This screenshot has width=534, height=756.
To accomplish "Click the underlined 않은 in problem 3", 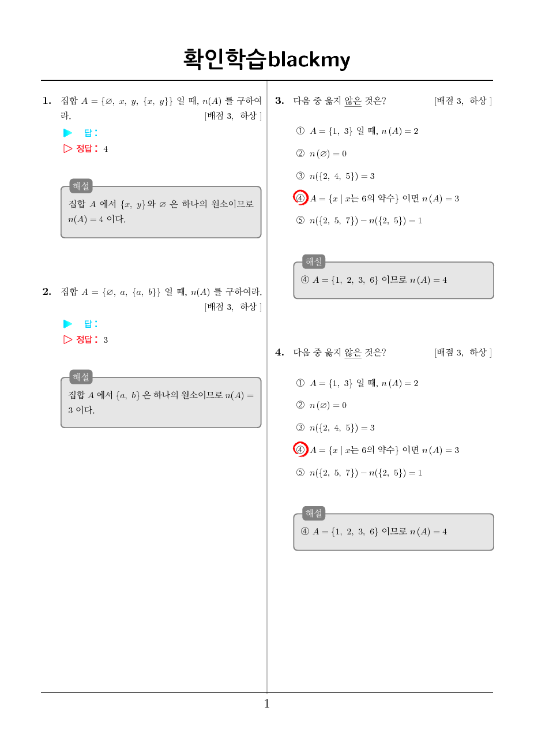I will coord(353,101).
